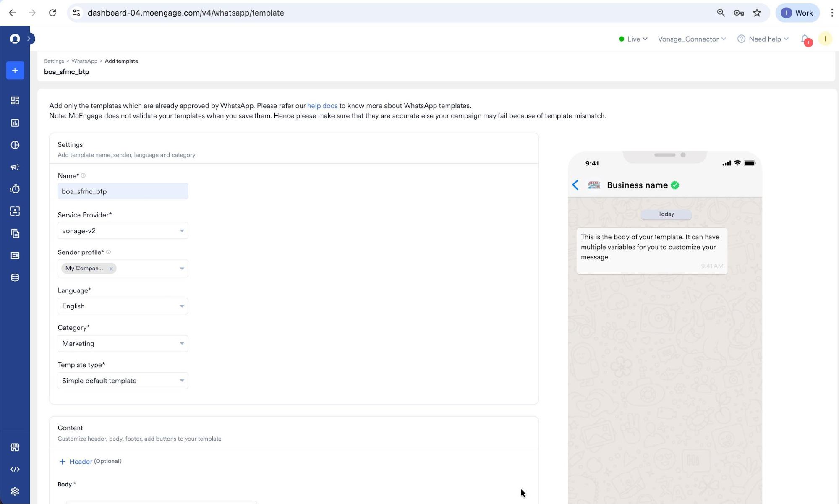Viewport: 839px width, 504px height.
Task: Open the segmentation pie chart sidebar icon
Action: tap(15, 145)
